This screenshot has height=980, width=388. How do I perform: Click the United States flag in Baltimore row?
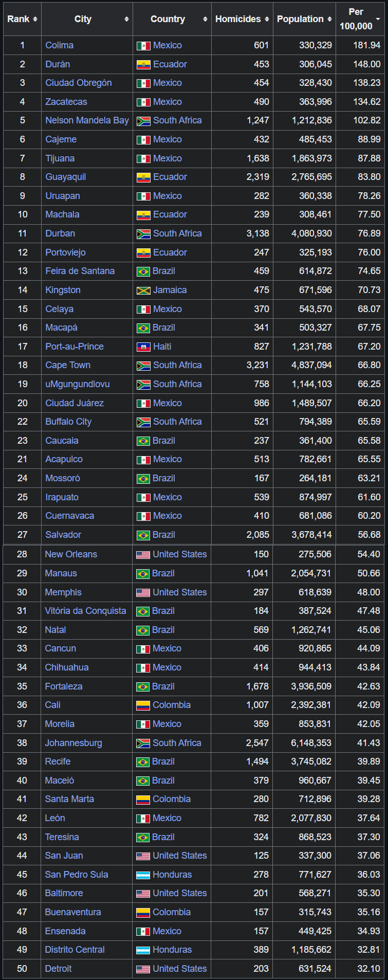143,894
